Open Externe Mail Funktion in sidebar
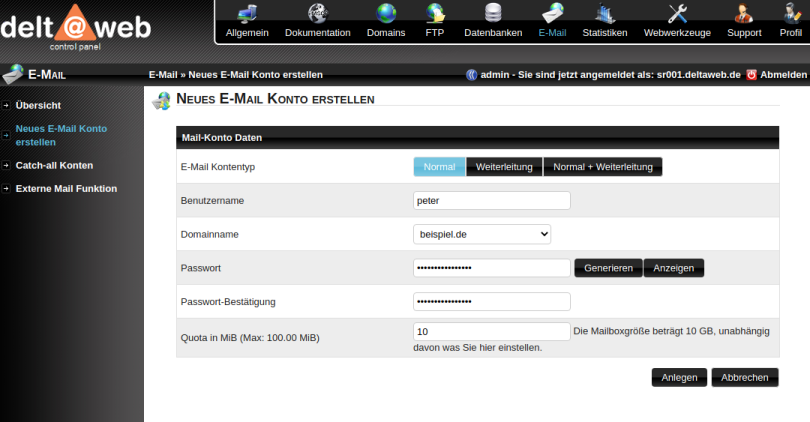810x422 pixels. pos(66,188)
